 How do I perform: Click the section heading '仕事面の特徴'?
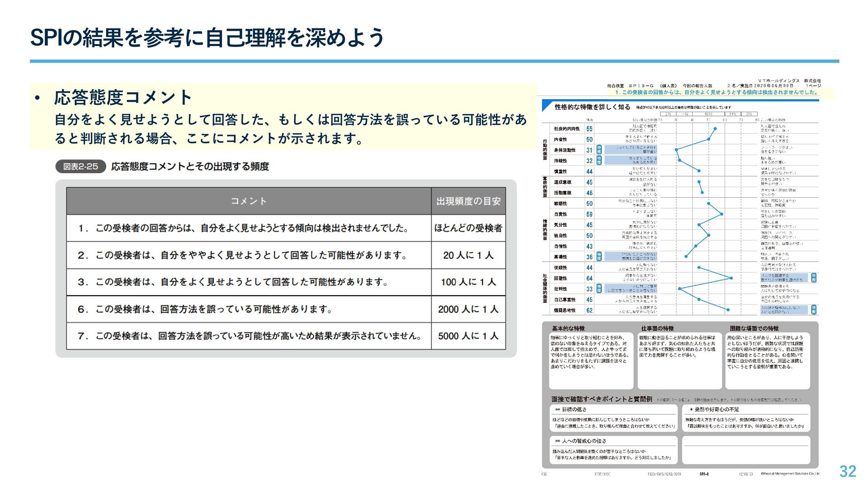(x=657, y=328)
